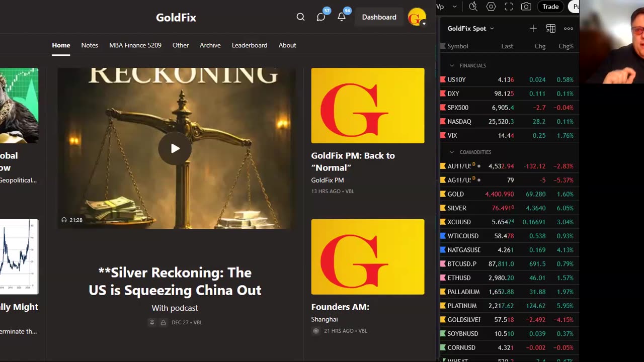The width and height of the screenshot is (644, 362).
Task: Open watchlist three-dots menu
Action: [x=569, y=29]
